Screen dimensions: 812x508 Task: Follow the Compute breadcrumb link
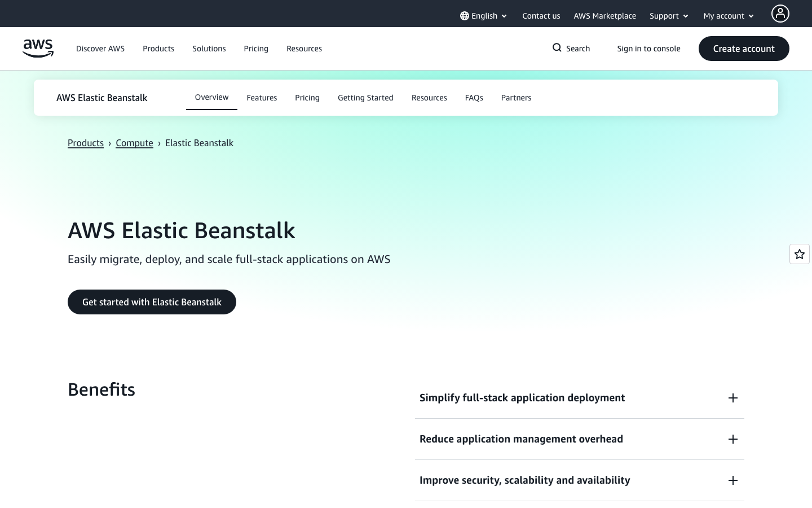(134, 143)
